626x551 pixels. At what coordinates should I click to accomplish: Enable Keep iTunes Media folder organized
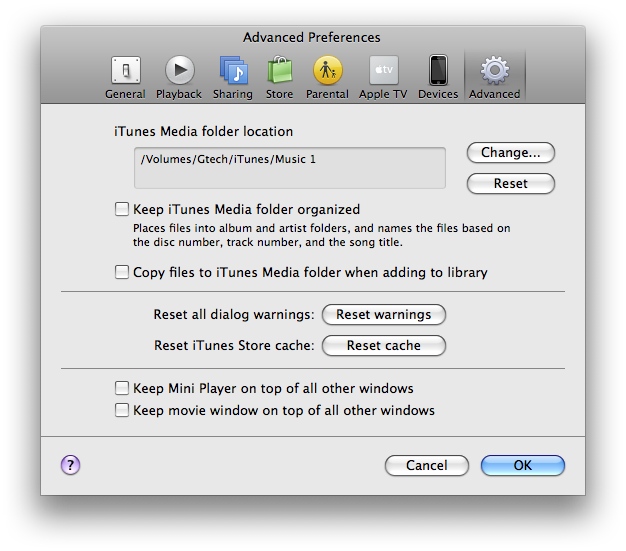point(122,209)
